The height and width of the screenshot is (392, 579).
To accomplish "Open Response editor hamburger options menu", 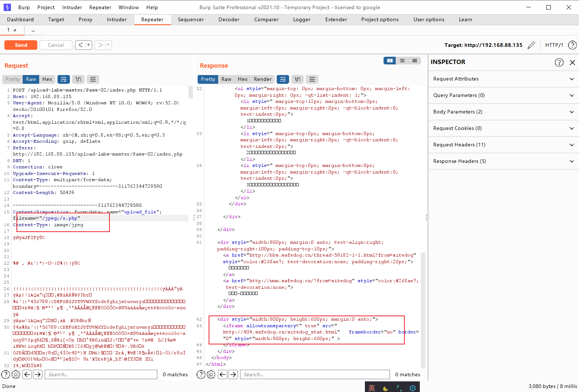I will (x=312, y=79).
